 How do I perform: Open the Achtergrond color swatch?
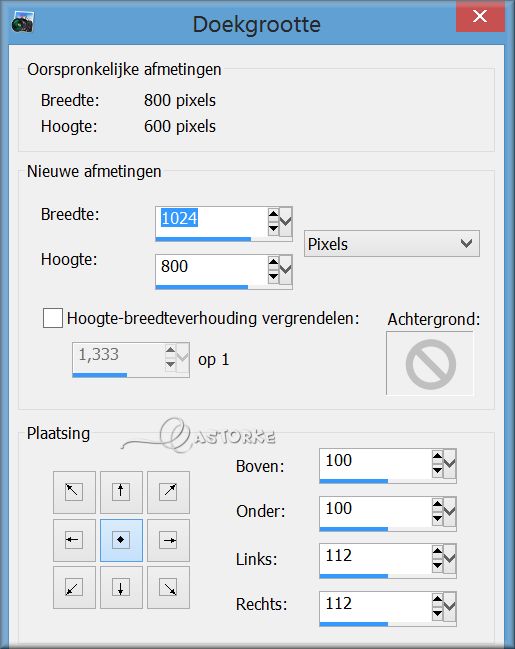pyautogui.click(x=430, y=363)
